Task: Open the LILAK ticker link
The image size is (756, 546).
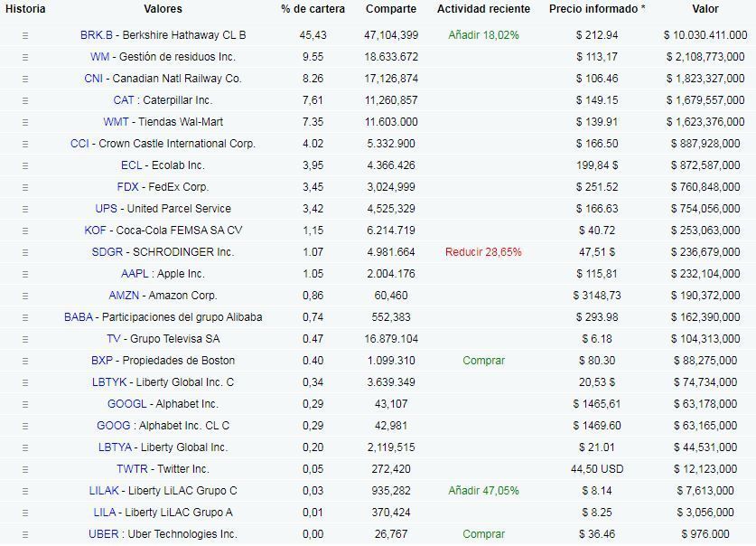Action: click(x=104, y=491)
